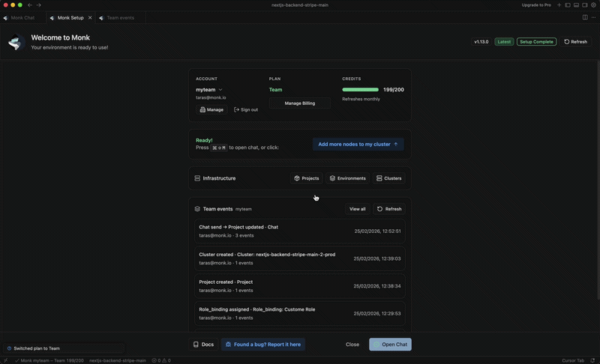Open errors and warnings count in status bar
The width and height of the screenshot is (600, 364).
(x=161, y=360)
